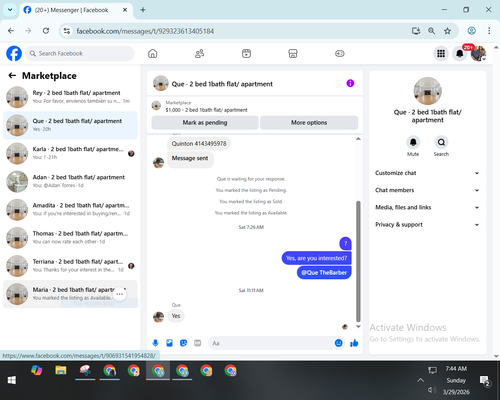Open Terriana's apartment conversation
This screenshot has width=500, height=400.
[70, 266]
